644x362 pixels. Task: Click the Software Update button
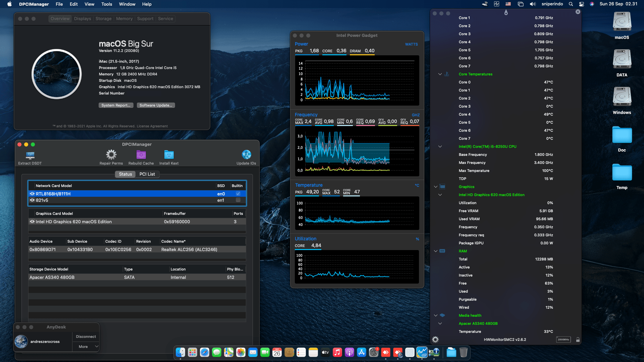click(x=156, y=105)
